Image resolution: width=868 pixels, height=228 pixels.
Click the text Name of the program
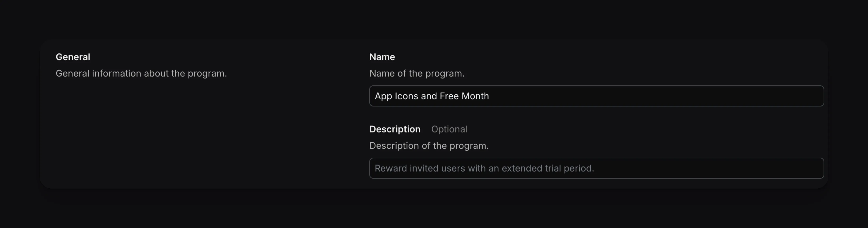417,73
